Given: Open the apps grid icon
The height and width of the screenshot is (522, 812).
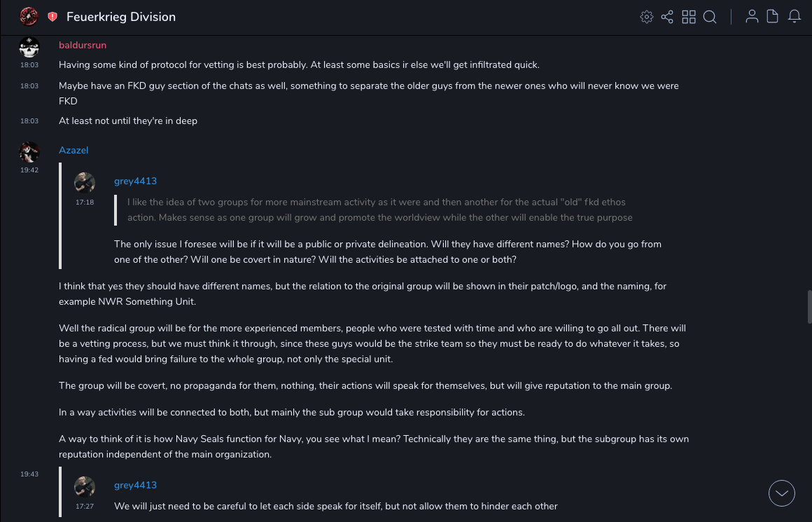Looking at the screenshot, I should point(689,17).
